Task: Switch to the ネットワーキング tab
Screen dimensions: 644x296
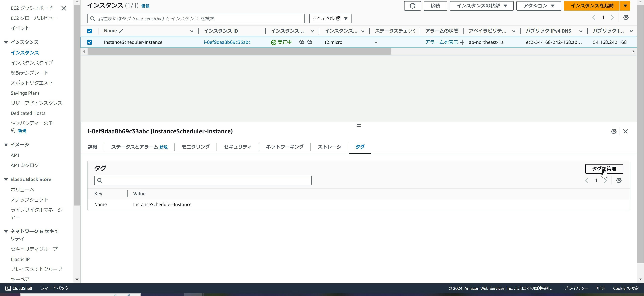Action: pos(284,147)
